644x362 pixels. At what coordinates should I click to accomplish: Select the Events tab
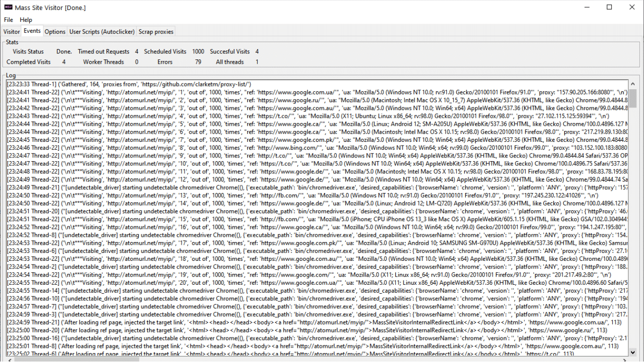tap(32, 31)
